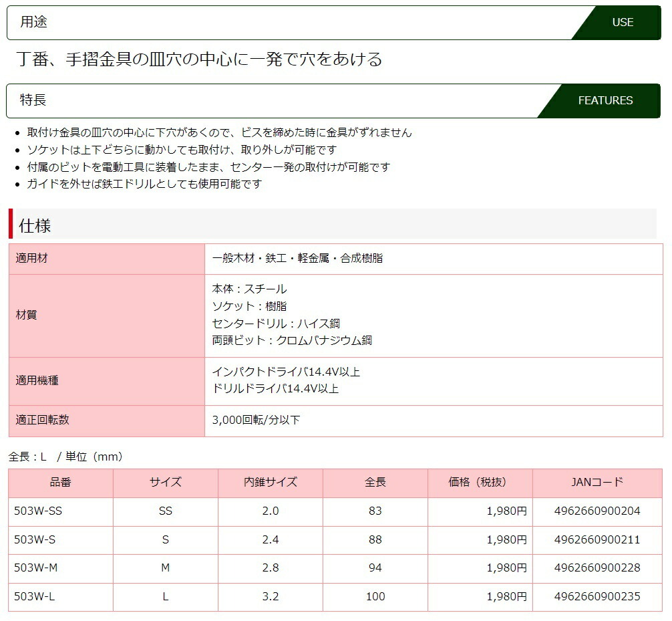Click the 適用機種 row label
The image size is (672, 621).
point(37,381)
